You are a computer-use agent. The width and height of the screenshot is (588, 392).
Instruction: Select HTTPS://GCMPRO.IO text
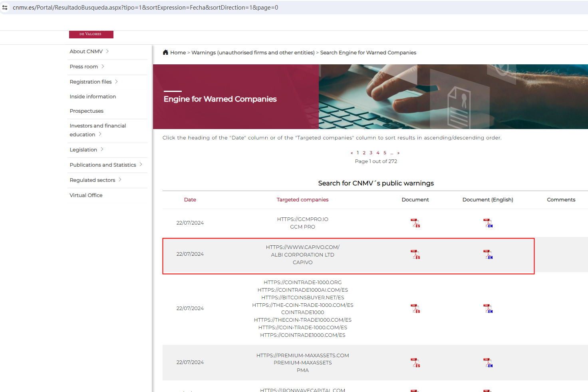pyautogui.click(x=303, y=219)
